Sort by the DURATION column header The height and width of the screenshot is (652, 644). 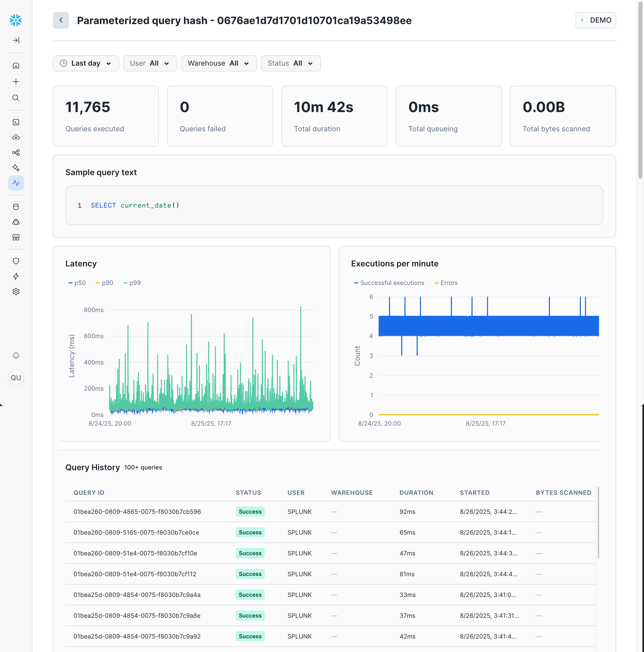click(x=416, y=493)
